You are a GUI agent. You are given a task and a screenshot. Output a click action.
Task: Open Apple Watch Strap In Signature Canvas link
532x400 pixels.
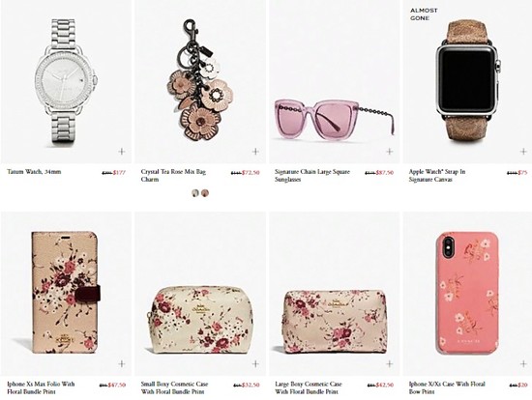[x=437, y=175]
